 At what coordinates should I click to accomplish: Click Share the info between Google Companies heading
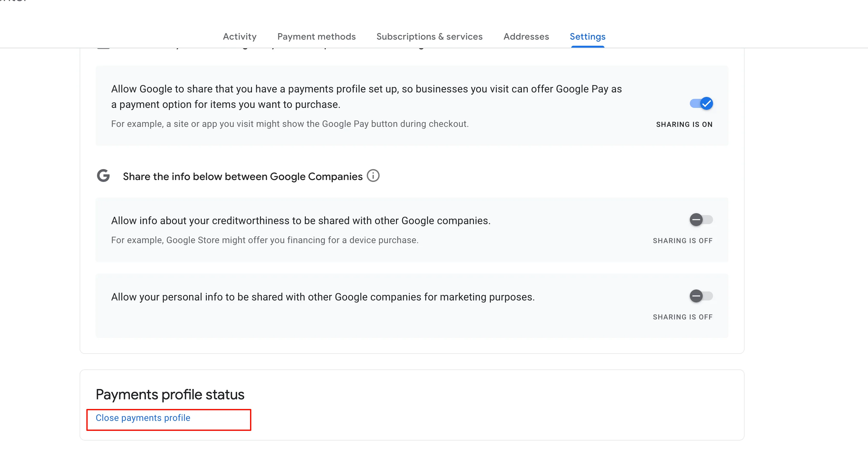click(243, 176)
